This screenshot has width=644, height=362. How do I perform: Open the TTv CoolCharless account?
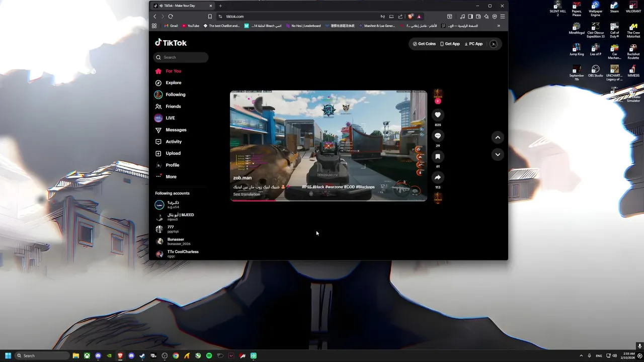[x=177, y=254]
